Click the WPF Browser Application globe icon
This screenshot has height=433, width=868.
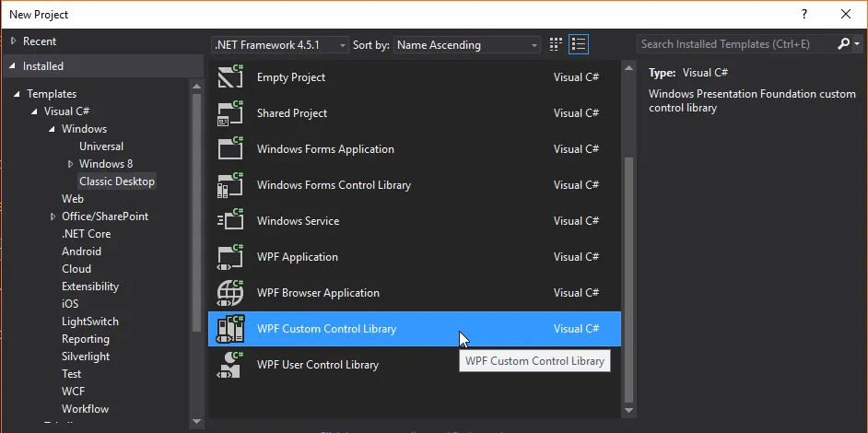coord(230,293)
